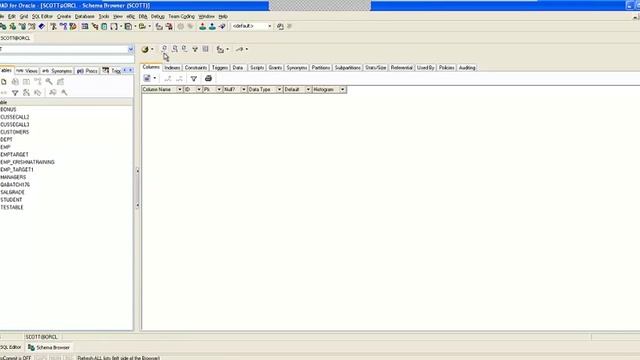This screenshot has height=360, width=640.
Task: Click the table grid icon in main toolbar
Action: (x=84, y=26)
